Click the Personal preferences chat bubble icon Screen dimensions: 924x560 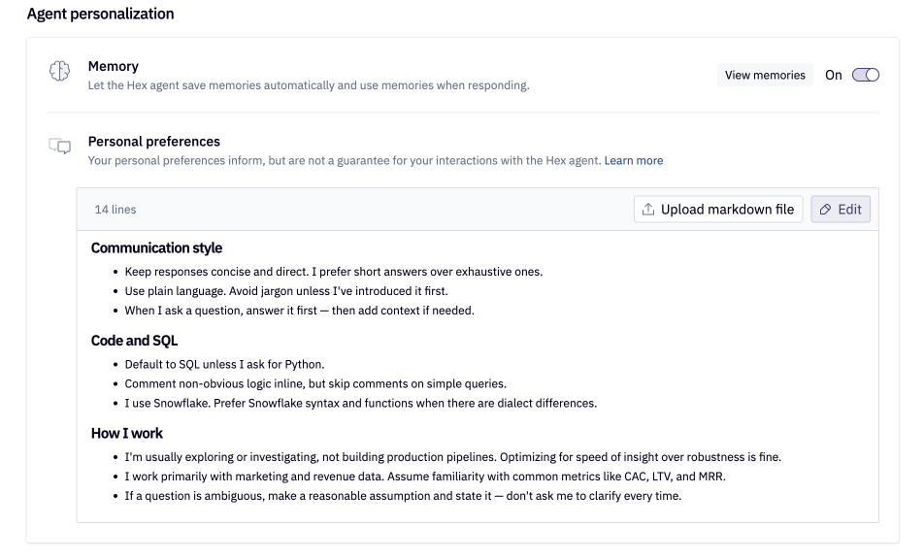point(60,147)
